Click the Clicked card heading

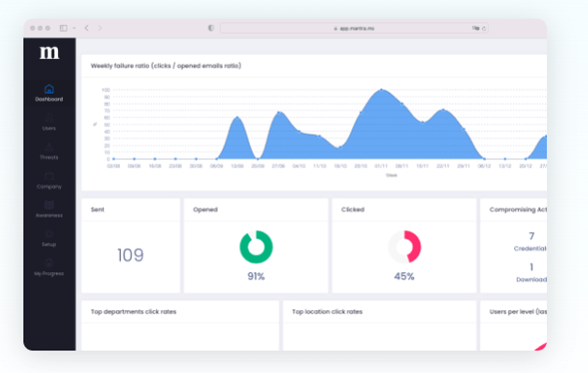[x=352, y=209]
